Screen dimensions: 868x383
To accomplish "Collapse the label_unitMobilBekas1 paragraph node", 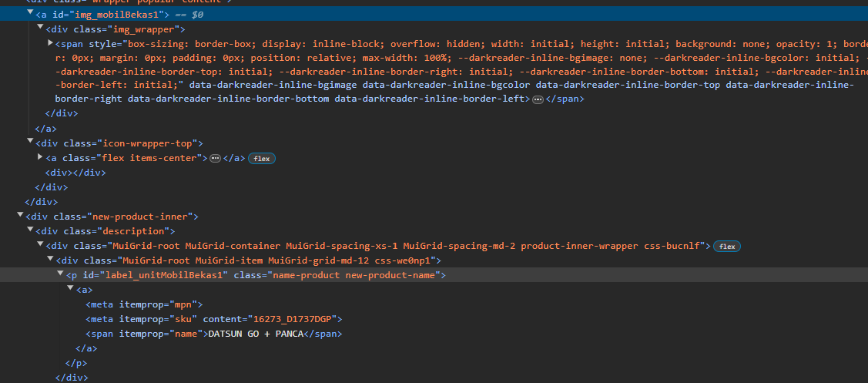I will click(x=60, y=274).
